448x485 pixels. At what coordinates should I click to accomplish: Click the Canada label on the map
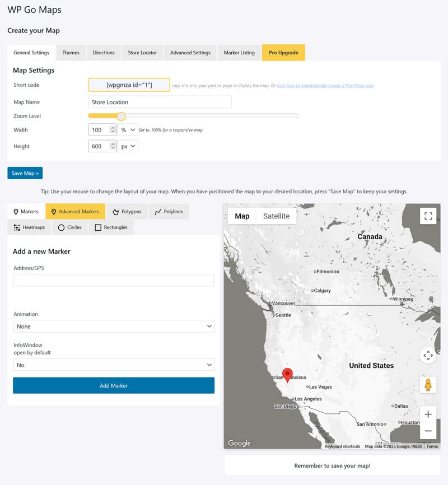click(370, 237)
